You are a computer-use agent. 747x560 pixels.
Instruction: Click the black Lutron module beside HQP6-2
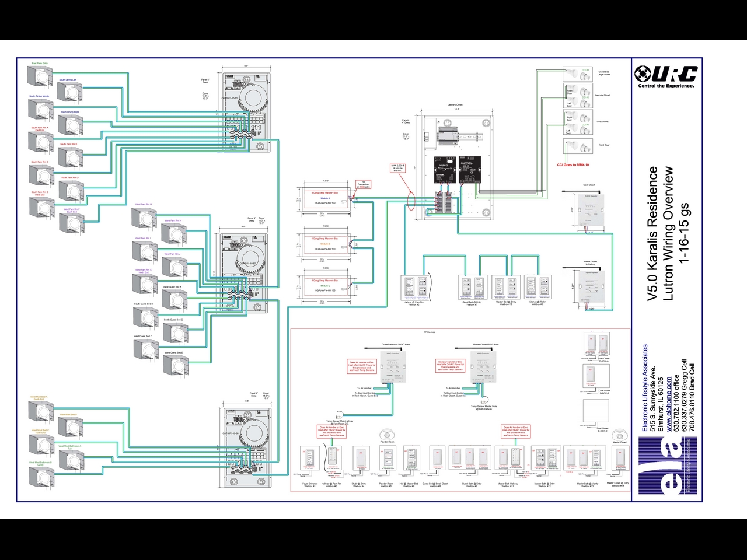469,169
